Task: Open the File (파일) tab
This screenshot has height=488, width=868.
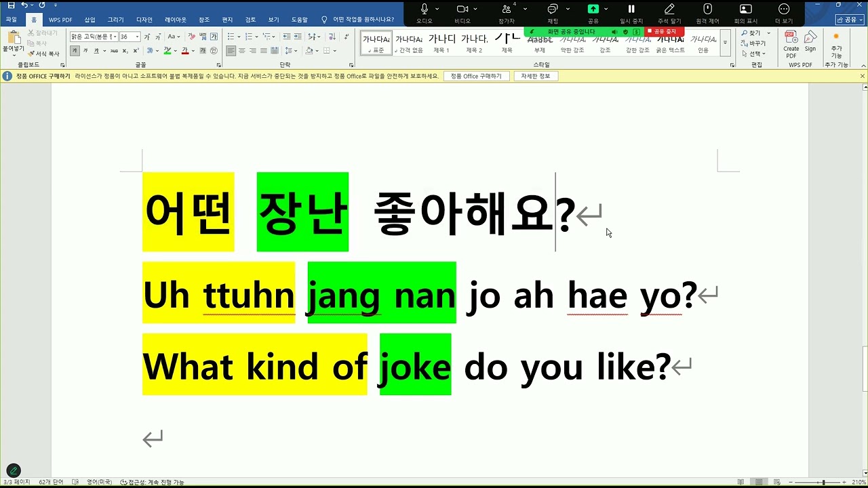Action: (x=11, y=20)
